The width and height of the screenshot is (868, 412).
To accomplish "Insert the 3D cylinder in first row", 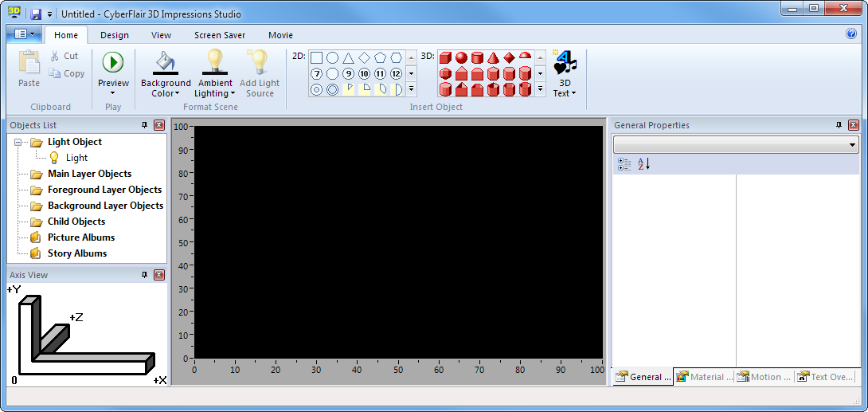I will [477, 57].
